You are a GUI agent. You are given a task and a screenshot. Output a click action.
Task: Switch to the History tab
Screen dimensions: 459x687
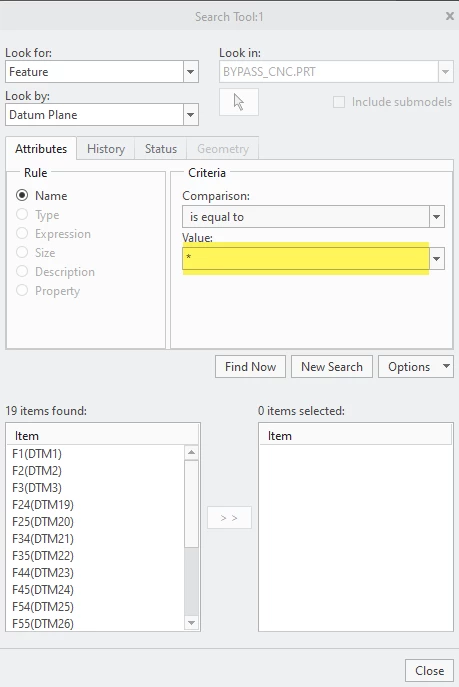pyautogui.click(x=106, y=149)
